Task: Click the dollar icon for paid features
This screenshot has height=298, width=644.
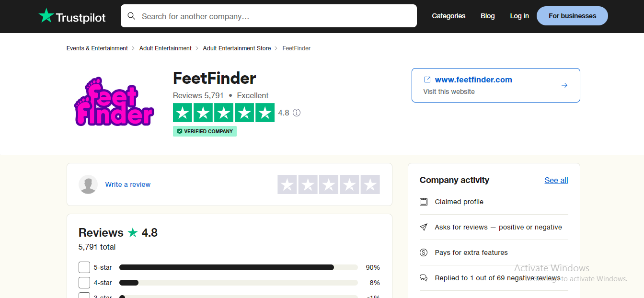Action: pyautogui.click(x=424, y=252)
